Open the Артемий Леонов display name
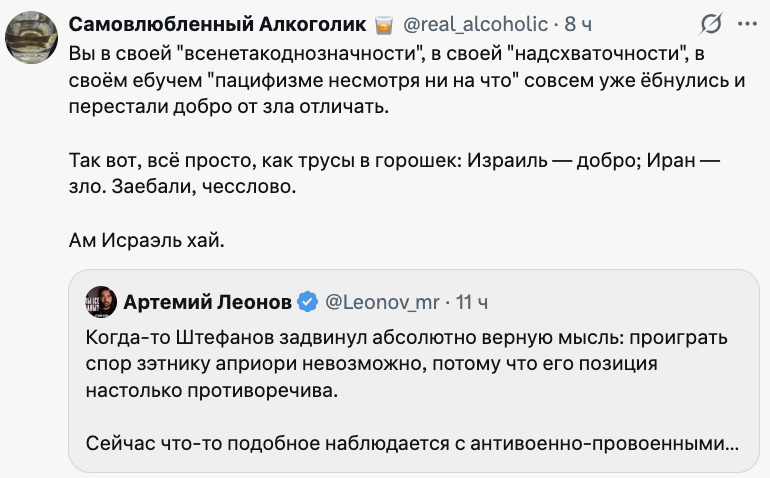Screen dimensions: 770x478 208,302
